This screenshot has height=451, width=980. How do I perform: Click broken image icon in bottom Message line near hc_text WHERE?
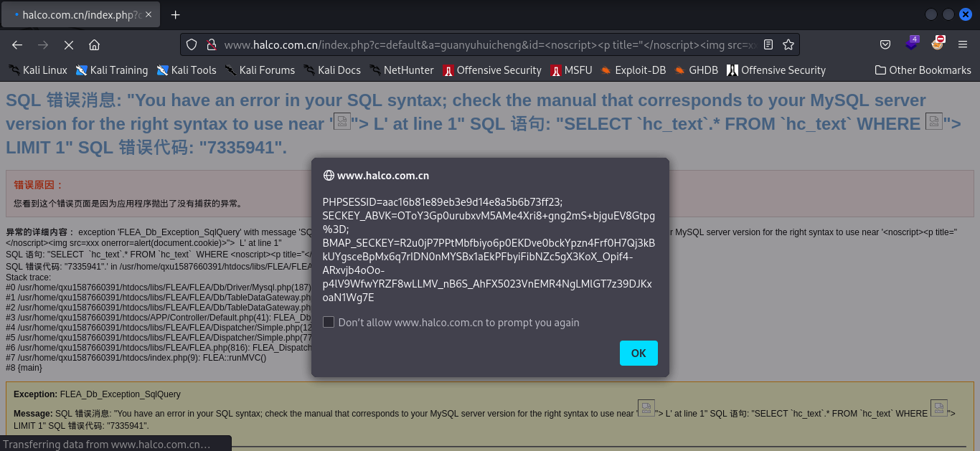938,409
